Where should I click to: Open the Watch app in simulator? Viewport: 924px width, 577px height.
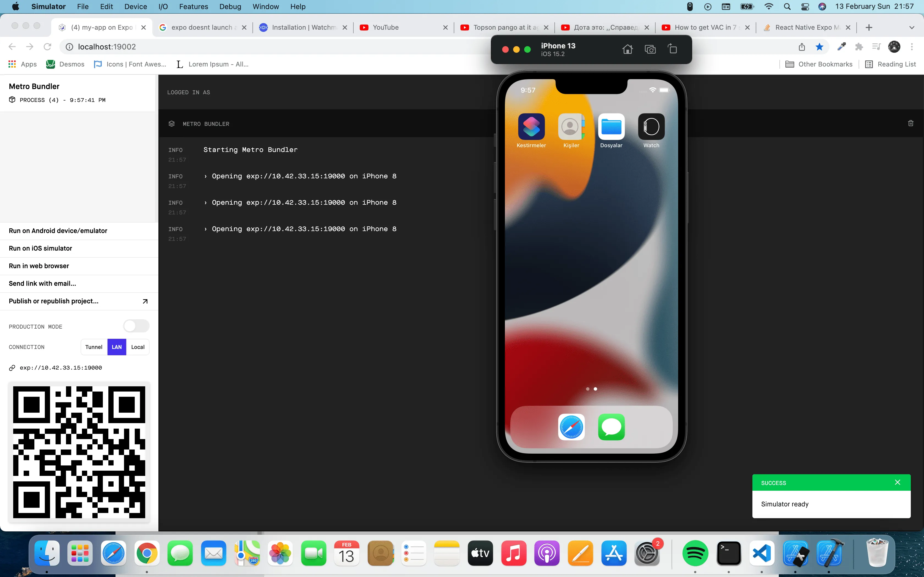[651, 127]
